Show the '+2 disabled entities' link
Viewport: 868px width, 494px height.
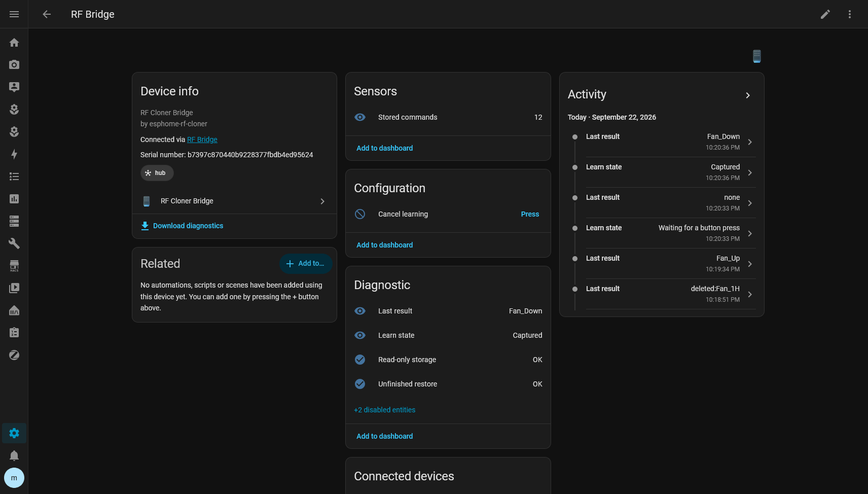(x=385, y=410)
